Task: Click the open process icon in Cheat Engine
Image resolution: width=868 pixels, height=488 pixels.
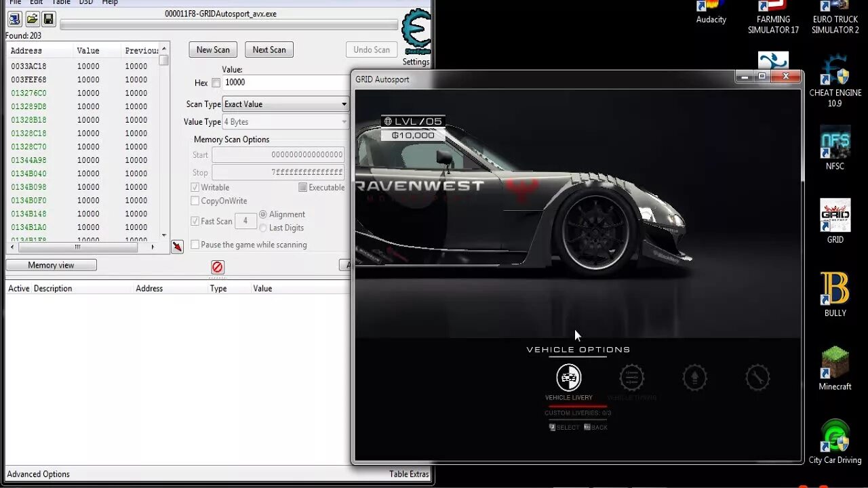Action: (14, 19)
